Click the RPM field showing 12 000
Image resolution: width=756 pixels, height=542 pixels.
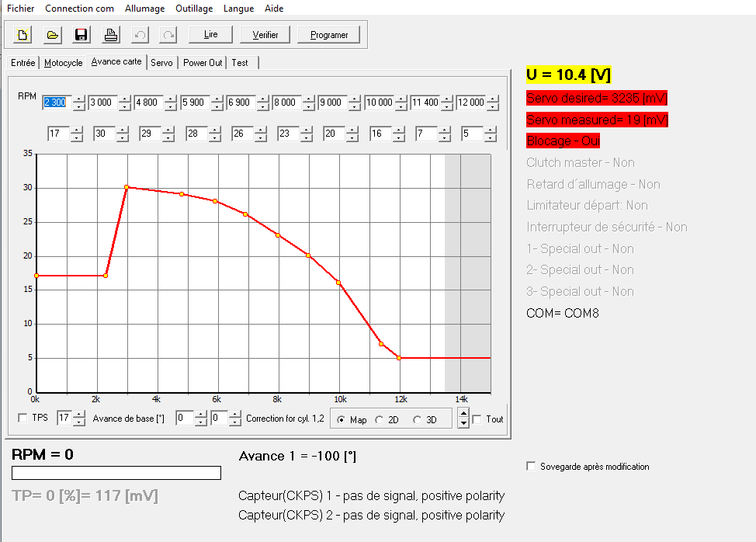coord(471,102)
